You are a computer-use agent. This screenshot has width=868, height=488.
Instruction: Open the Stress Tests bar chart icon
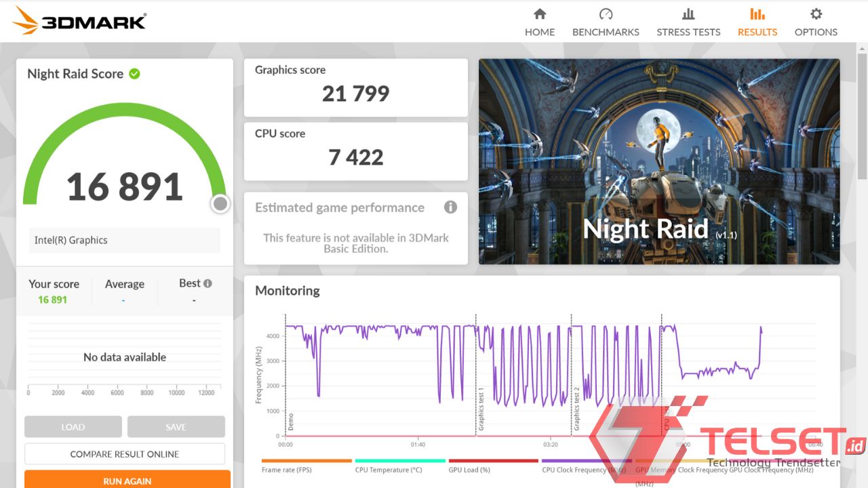(688, 14)
